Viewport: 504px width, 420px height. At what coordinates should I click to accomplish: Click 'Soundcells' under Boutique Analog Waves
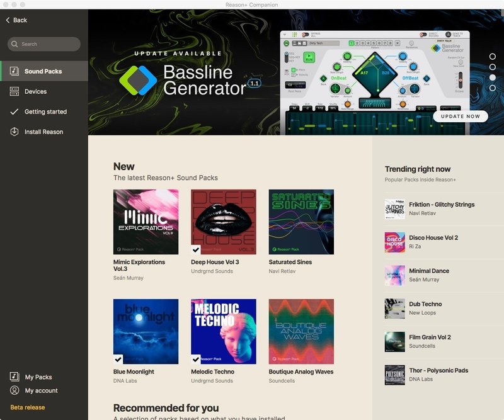tap(282, 380)
